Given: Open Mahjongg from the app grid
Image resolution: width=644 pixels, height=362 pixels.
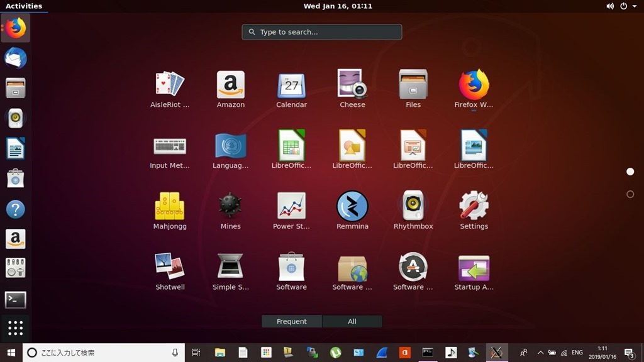Looking at the screenshot, I should (x=170, y=206).
